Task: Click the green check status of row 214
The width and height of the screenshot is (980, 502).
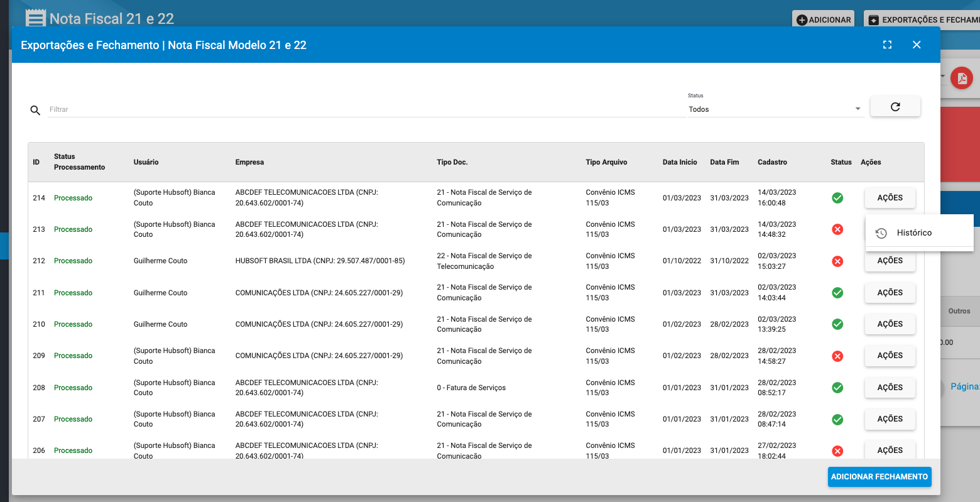Action: 837,198
